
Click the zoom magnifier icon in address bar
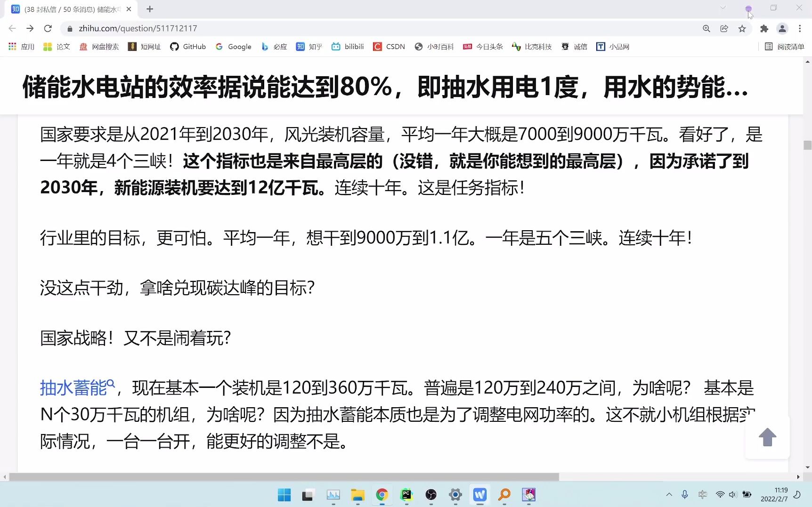tap(706, 29)
